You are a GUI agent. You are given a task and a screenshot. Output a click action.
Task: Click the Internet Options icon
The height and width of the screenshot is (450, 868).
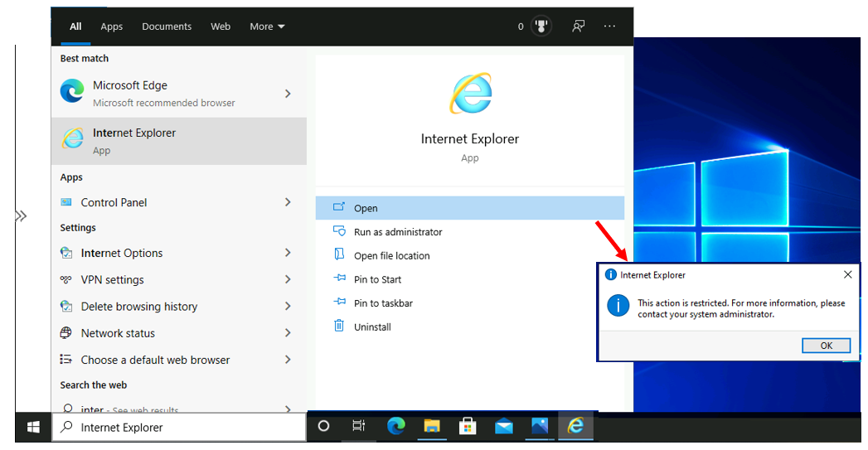pos(65,253)
